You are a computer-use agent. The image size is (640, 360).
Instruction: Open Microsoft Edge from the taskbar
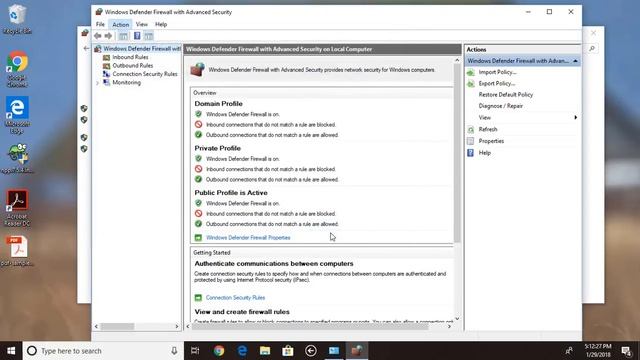click(x=242, y=351)
